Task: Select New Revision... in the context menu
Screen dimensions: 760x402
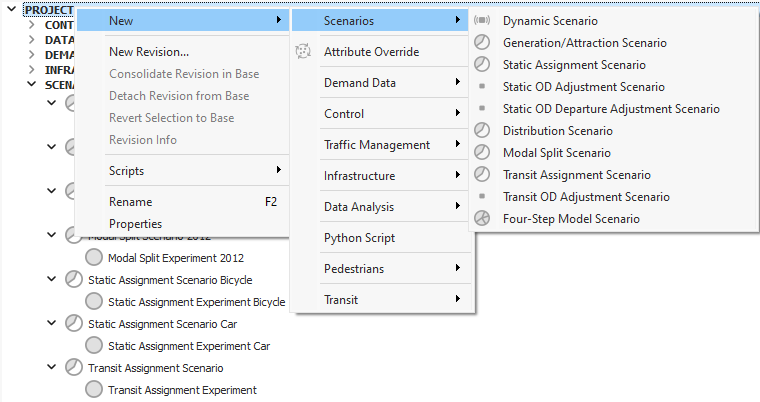Action: click(149, 52)
